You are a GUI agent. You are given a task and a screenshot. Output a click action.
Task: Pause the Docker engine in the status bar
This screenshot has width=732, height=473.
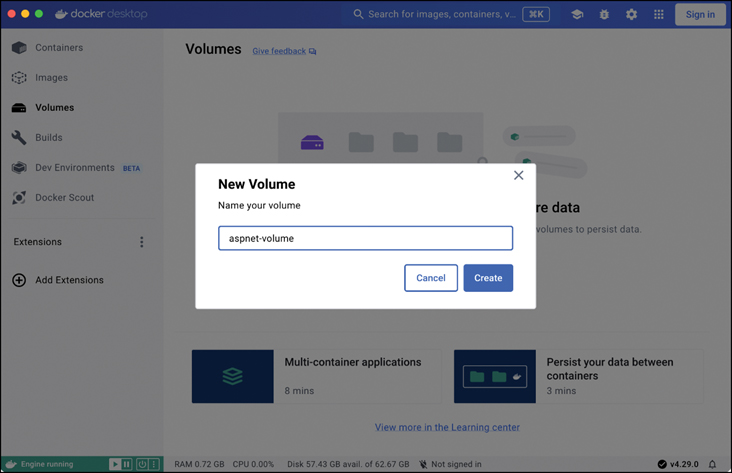(128, 464)
